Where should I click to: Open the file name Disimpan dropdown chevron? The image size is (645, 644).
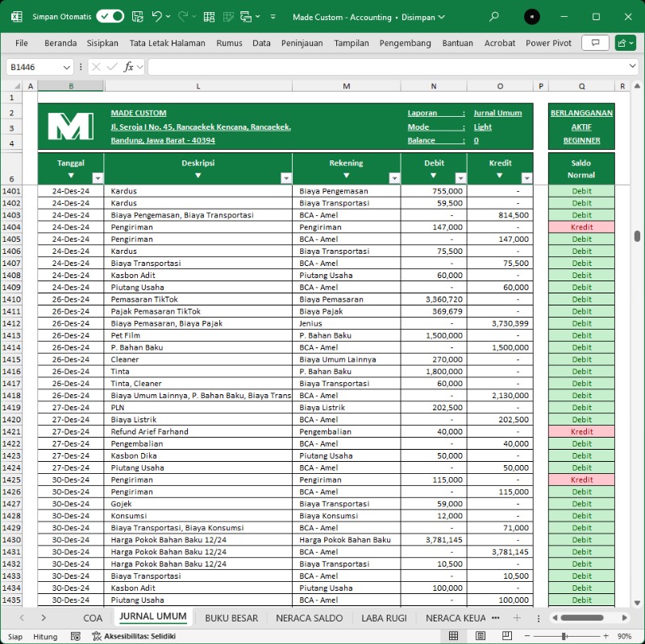pyautogui.click(x=442, y=17)
